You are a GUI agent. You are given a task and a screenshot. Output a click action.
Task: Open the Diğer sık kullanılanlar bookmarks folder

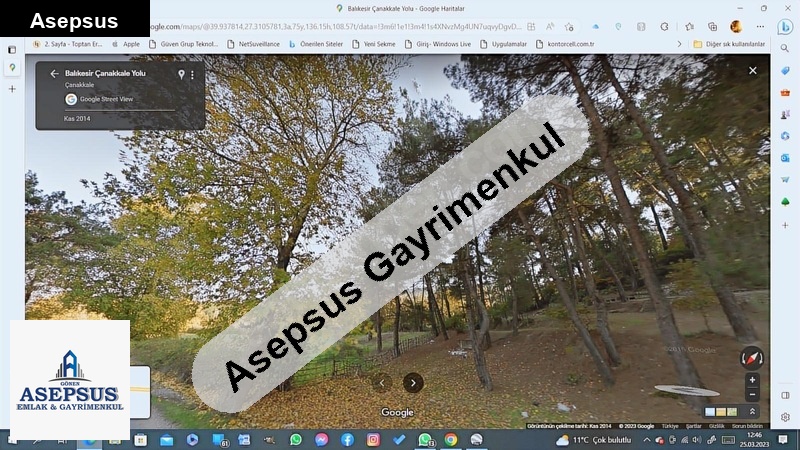pyautogui.click(x=728, y=44)
